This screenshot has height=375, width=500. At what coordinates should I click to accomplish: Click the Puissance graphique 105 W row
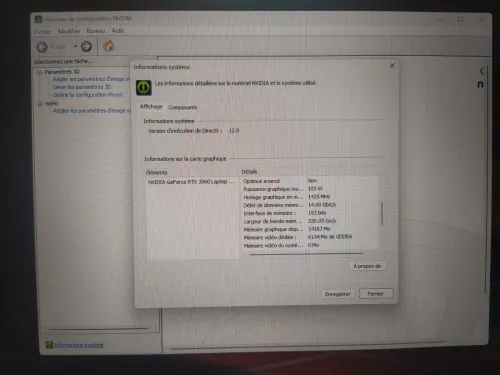click(309, 189)
